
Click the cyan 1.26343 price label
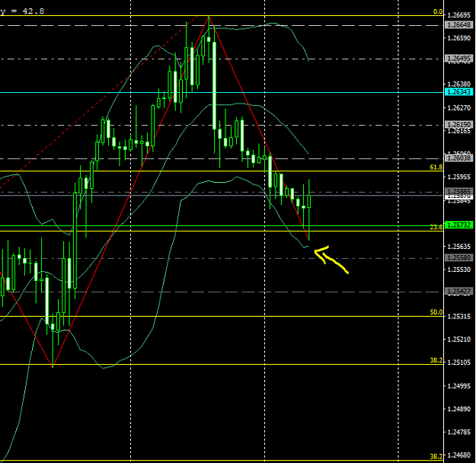(x=459, y=91)
